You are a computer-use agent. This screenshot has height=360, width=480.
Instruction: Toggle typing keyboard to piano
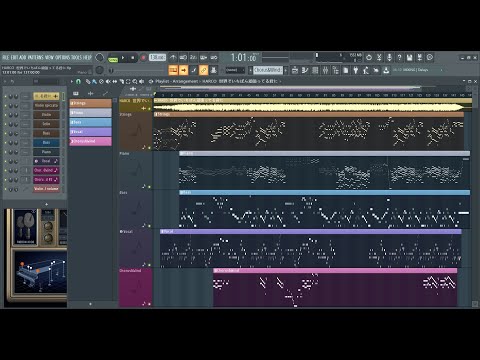173,70
